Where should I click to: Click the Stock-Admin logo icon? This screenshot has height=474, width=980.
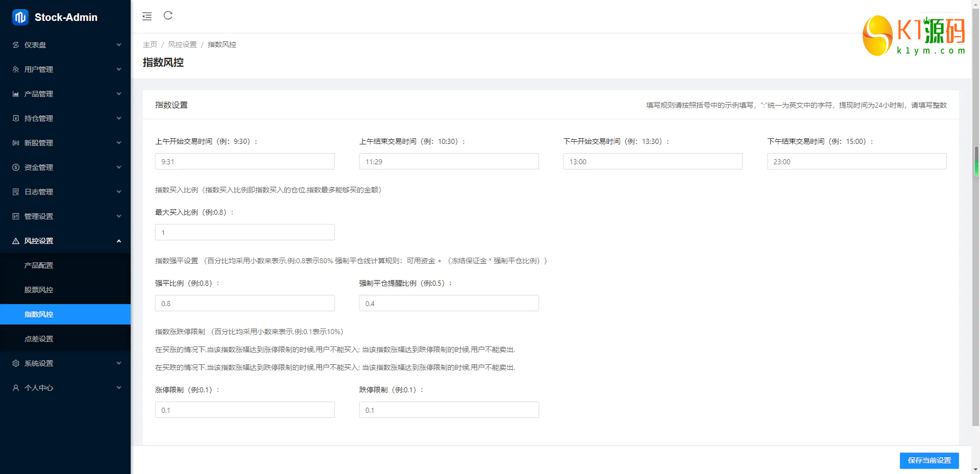click(x=20, y=17)
